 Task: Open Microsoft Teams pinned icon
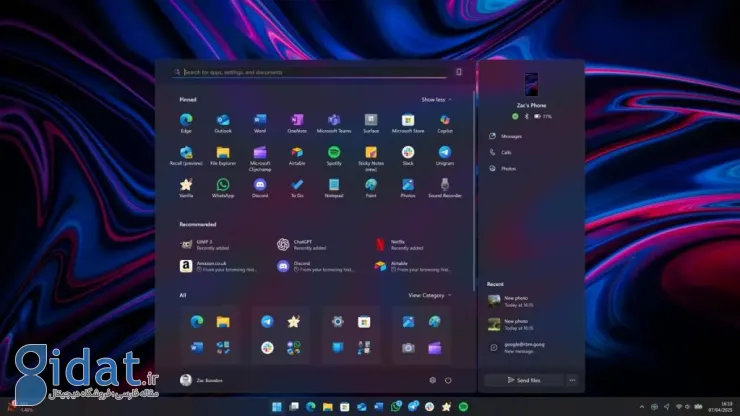tap(334, 120)
